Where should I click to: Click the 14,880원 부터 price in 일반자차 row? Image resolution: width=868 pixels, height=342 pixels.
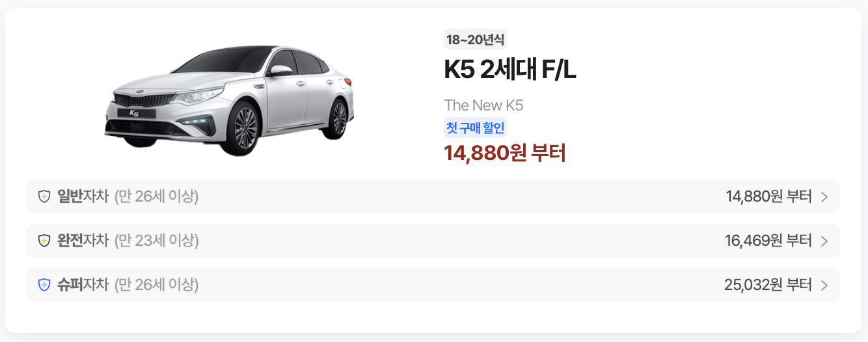tap(769, 196)
